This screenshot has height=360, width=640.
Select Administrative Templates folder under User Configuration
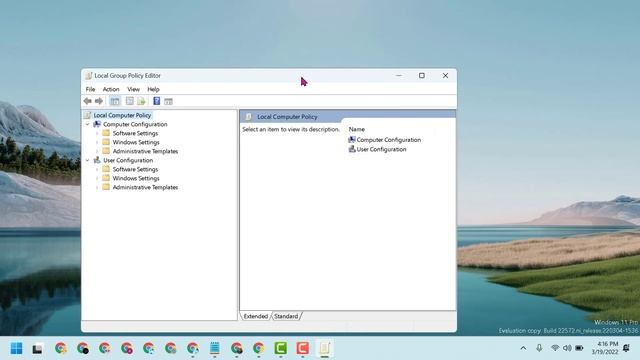coord(145,187)
